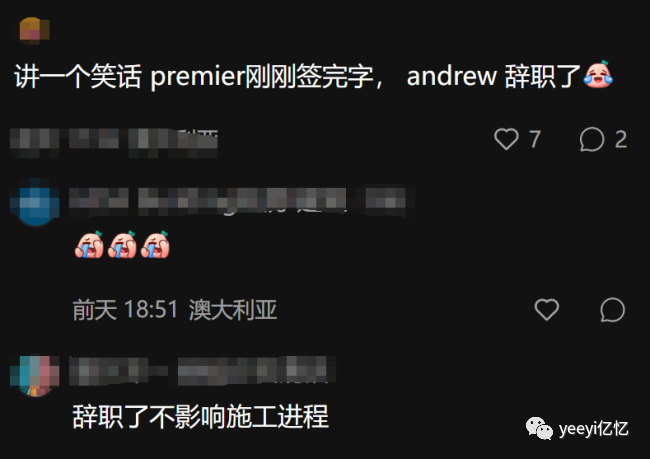Open comments on the main post
This screenshot has height=459, width=650.
(592, 138)
